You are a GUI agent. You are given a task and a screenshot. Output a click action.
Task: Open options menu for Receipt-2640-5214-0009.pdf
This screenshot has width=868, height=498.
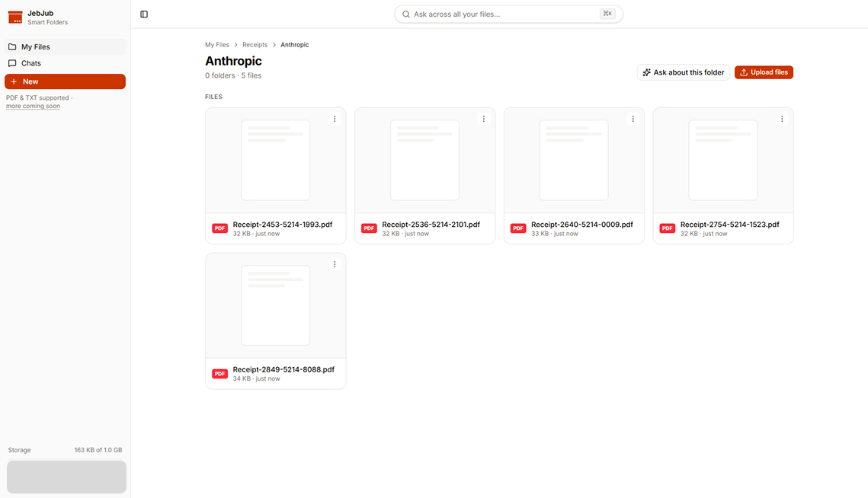[633, 119]
